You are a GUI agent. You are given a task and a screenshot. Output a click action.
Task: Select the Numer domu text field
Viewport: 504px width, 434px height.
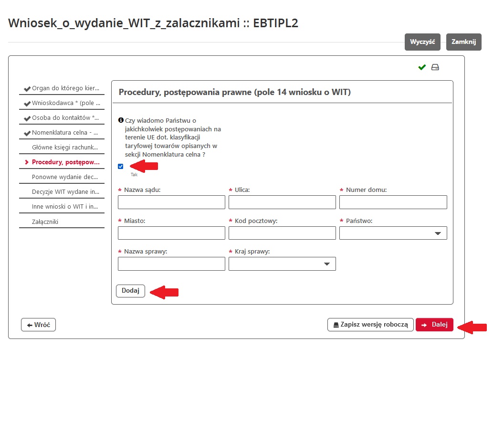pos(393,202)
